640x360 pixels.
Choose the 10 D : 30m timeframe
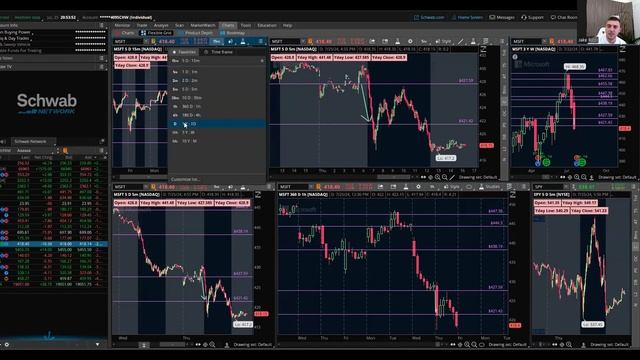point(217,98)
